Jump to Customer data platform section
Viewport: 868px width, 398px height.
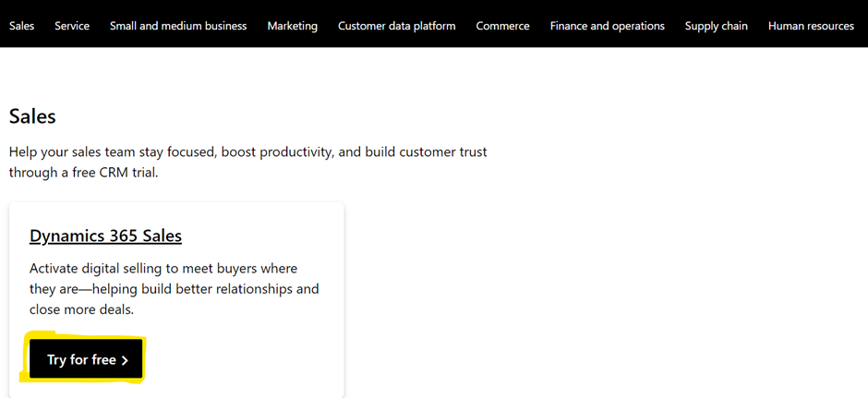coord(397,26)
